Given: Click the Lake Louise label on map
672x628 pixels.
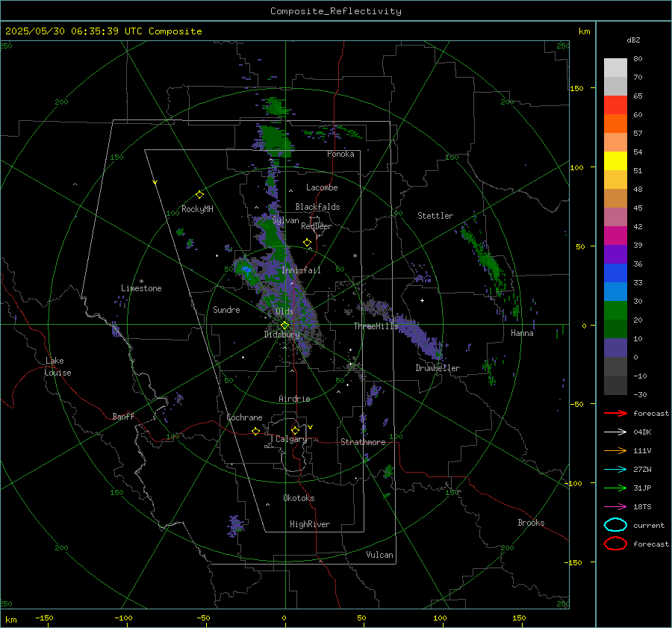Looking at the screenshot, I should (x=57, y=367).
